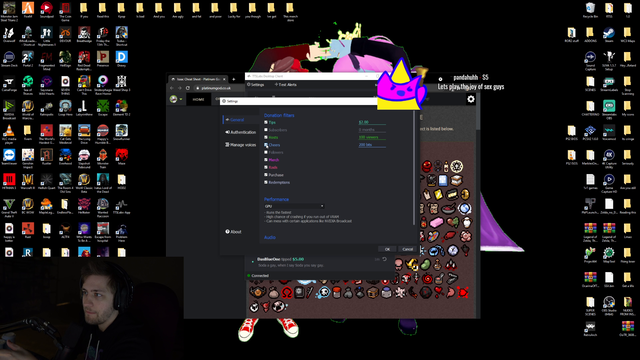This screenshot has height=360, width=640.
Task: Click the platinumgod.co.uk address bar
Action: tap(216, 88)
